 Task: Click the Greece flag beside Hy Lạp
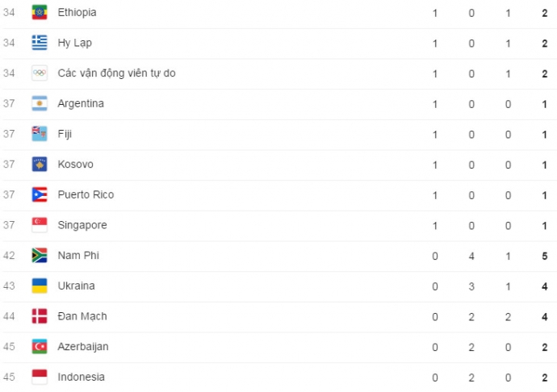click(39, 44)
